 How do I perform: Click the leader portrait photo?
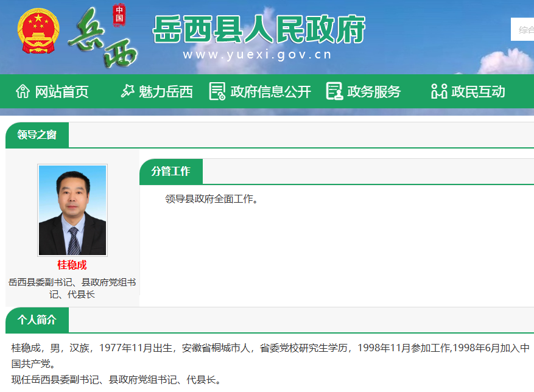click(72, 210)
